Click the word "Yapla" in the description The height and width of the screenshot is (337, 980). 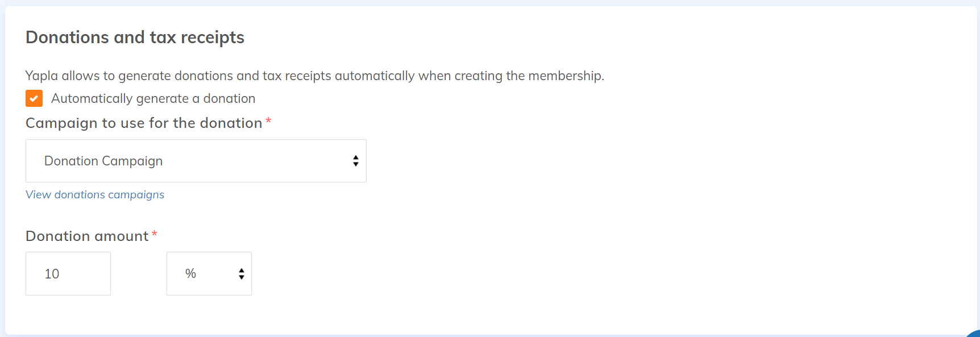[x=41, y=76]
